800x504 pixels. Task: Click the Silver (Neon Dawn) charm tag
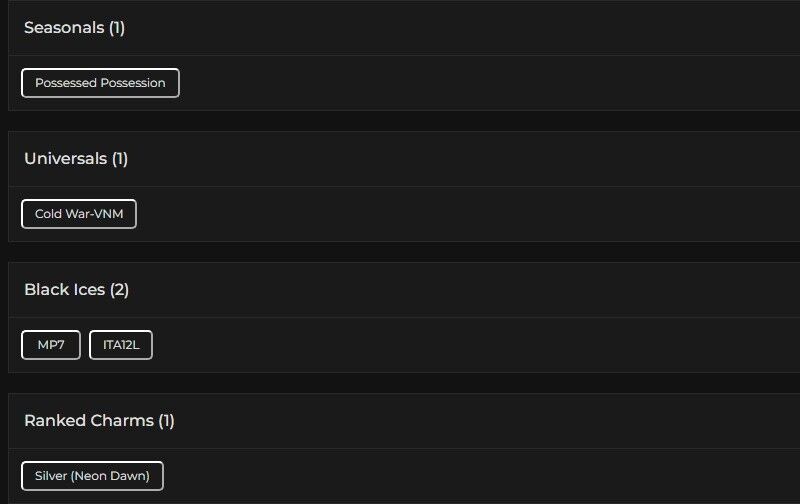pyautogui.click(x=92, y=476)
